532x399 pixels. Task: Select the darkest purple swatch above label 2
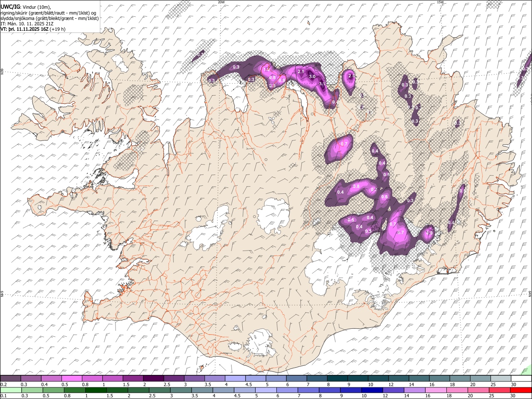[x=153, y=378]
